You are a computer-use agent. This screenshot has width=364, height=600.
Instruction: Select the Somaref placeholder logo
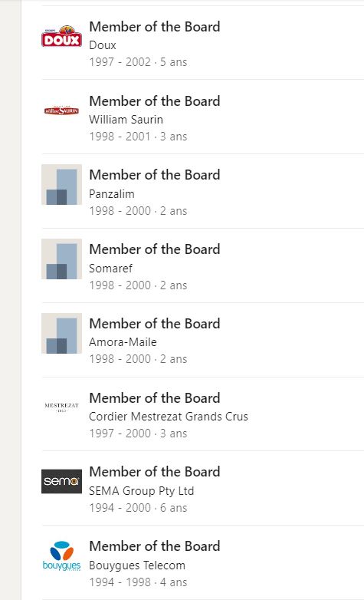coord(61,259)
